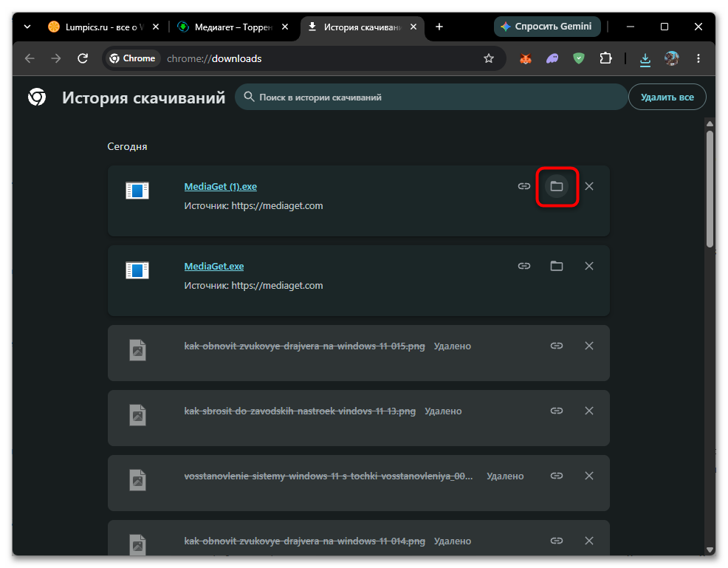This screenshot has height=568, width=728.
Task: Copy link for vosstanovlenie-sistemy download
Action: [x=556, y=476]
